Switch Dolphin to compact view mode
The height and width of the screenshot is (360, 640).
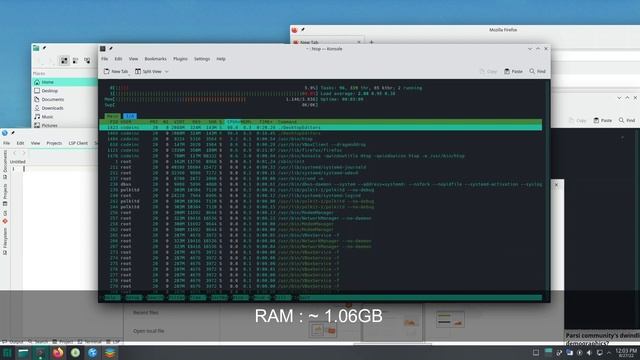pos(76,60)
